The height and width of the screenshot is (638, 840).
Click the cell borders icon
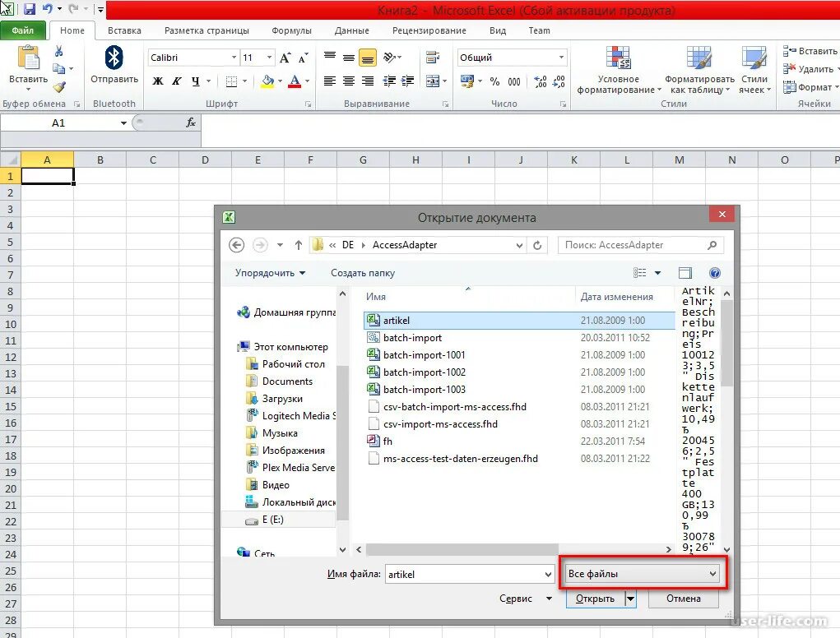tap(231, 81)
